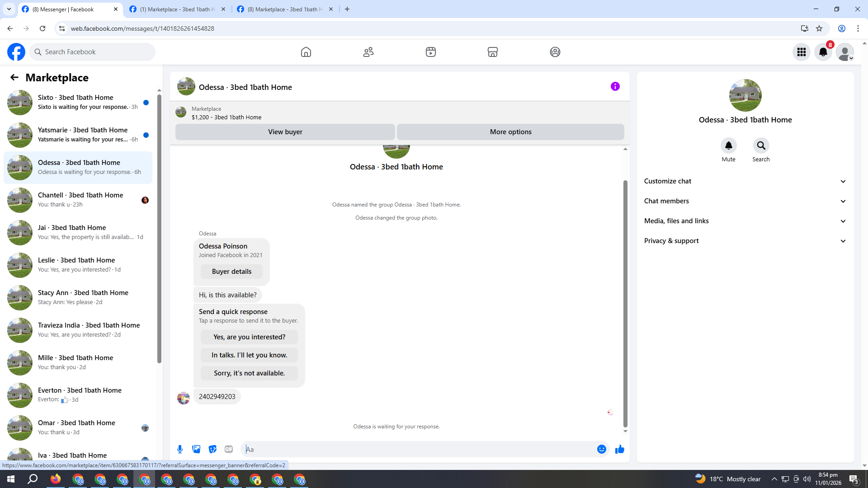The width and height of the screenshot is (868, 488).
Task: Open the notifications bell
Action: [x=823, y=52]
